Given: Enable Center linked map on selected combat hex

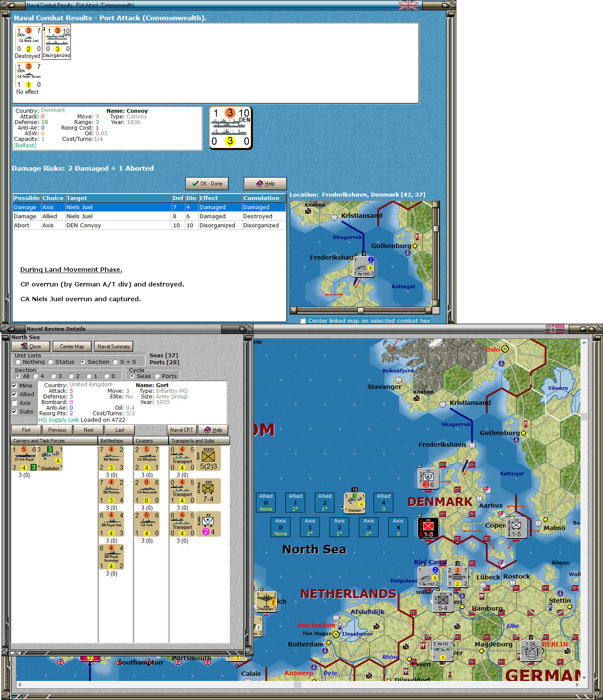Looking at the screenshot, I should pyautogui.click(x=303, y=321).
